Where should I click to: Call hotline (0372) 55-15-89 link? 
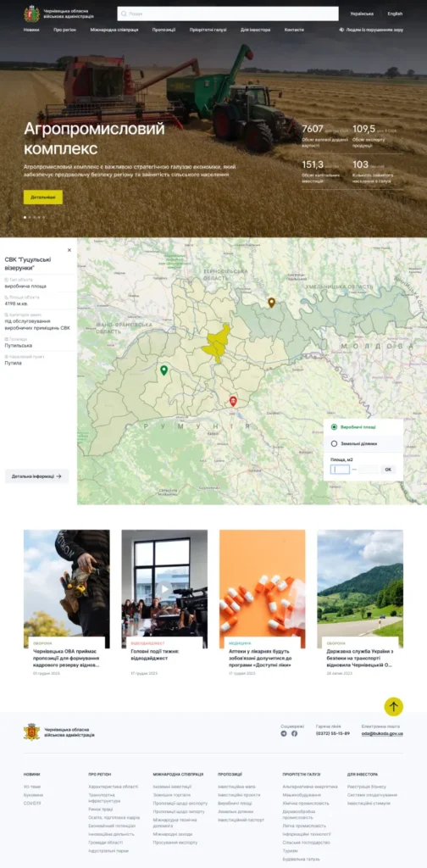pyautogui.click(x=332, y=733)
